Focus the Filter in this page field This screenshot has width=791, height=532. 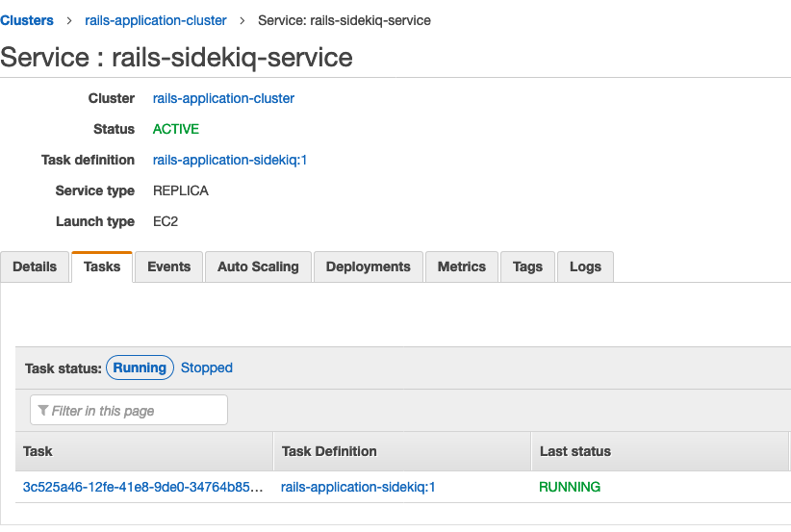(129, 410)
